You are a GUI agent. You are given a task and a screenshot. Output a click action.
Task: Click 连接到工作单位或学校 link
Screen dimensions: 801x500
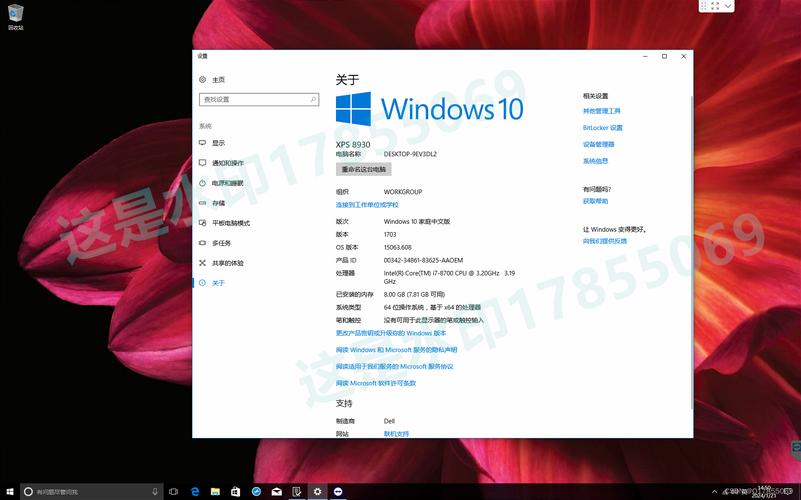coord(367,204)
